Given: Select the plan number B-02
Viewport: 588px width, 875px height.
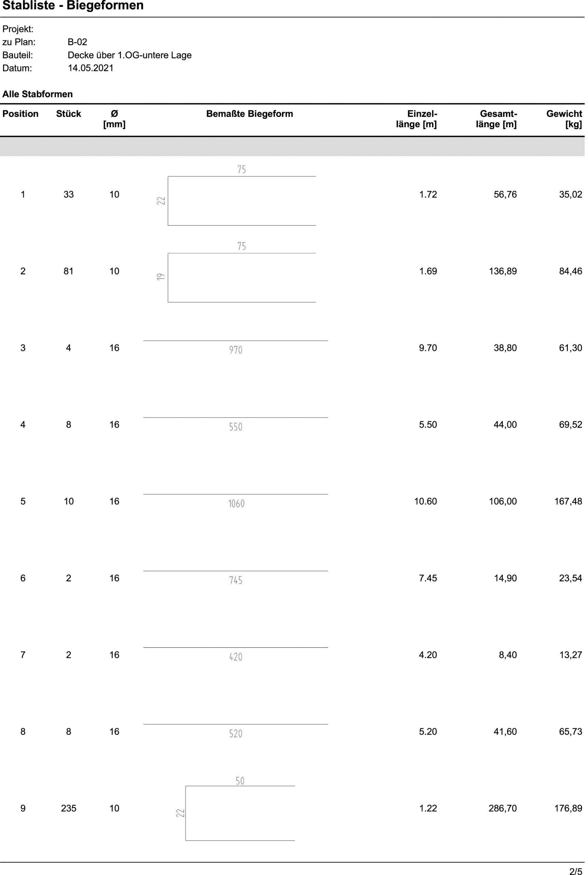Looking at the screenshot, I should 77,42.
